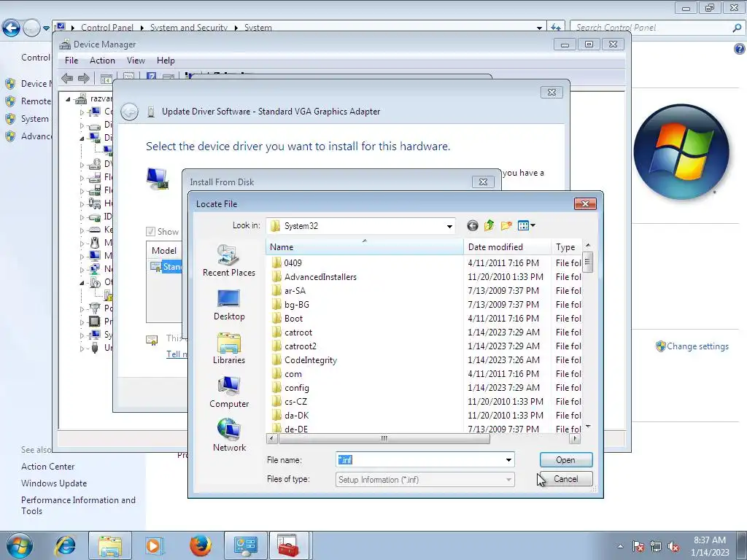
Task: Click horizontal scrollbar right arrow in file list
Action: (x=576, y=438)
